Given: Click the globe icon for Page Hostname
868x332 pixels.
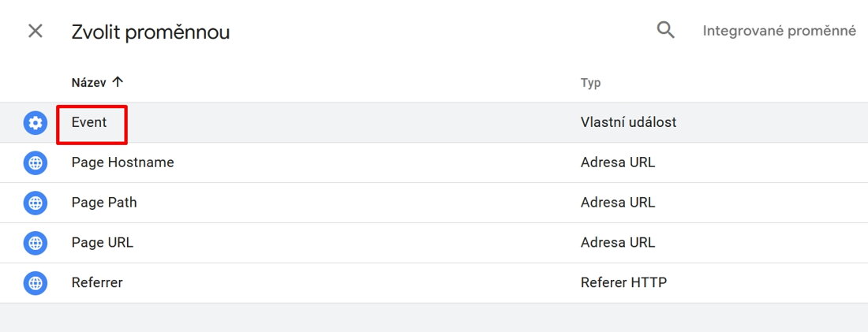Looking at the screenshot, I should pos(36,163).
